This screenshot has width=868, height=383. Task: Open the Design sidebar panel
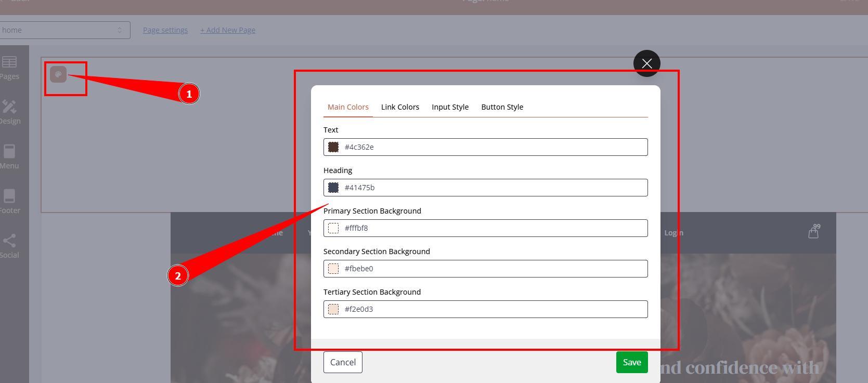9,112
